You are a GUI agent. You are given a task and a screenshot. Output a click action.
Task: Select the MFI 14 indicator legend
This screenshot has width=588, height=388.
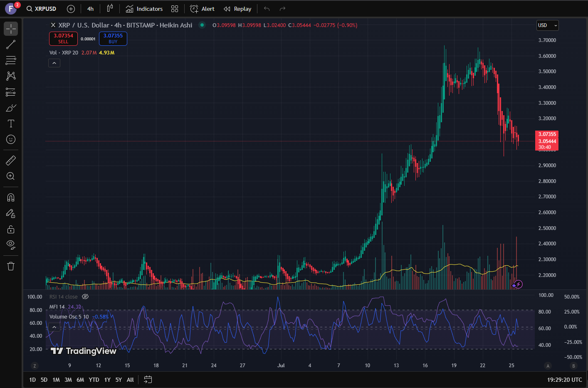[57, 306]
